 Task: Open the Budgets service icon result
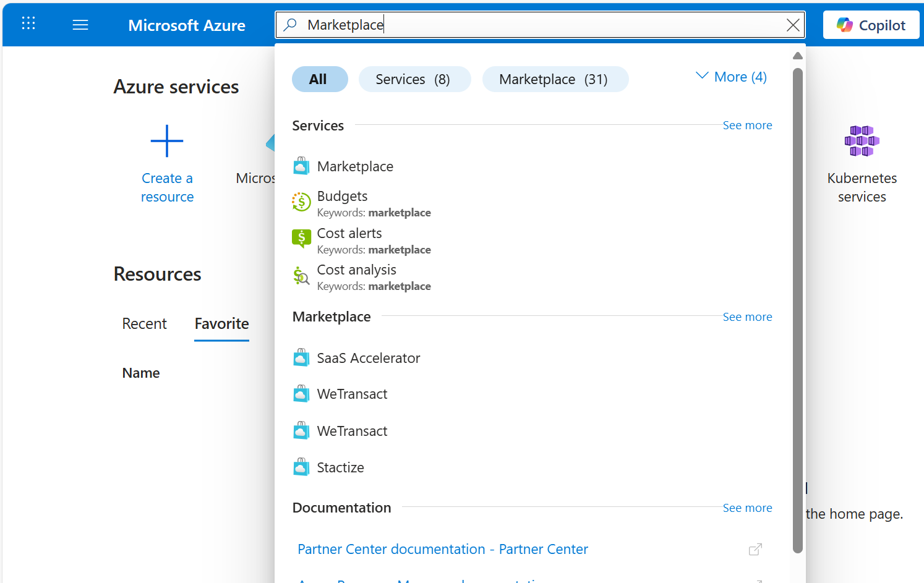pos(301,202)
